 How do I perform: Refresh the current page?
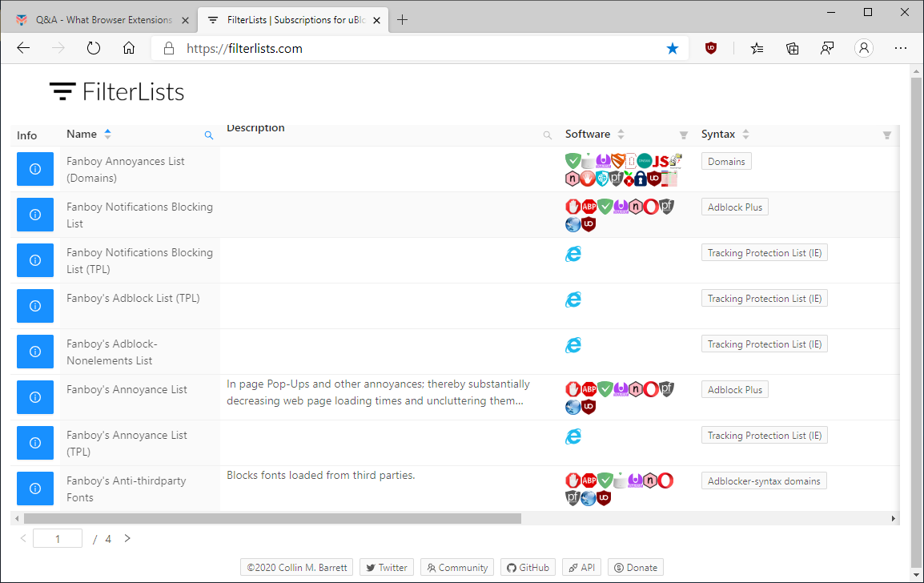[x=93, y=48]
